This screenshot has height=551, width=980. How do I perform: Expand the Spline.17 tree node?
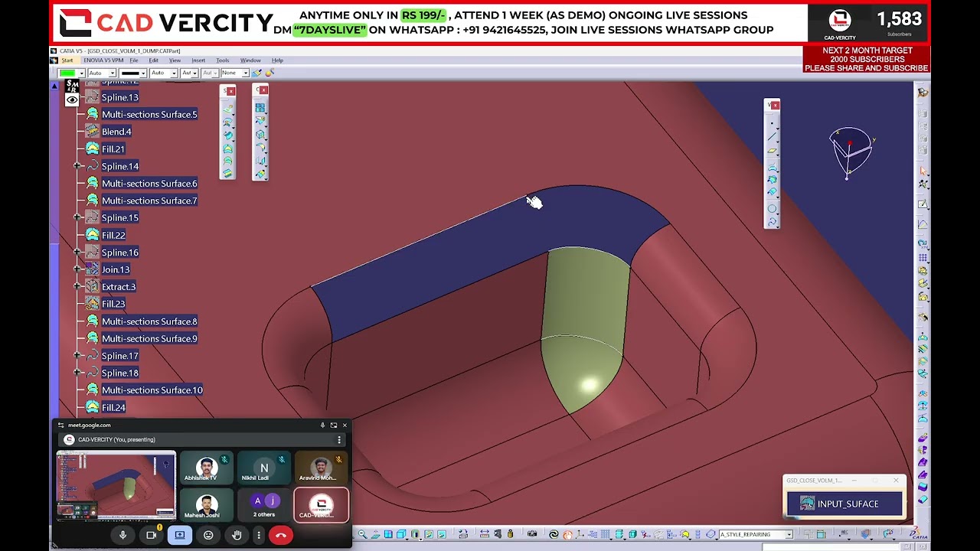coord(77,355)
